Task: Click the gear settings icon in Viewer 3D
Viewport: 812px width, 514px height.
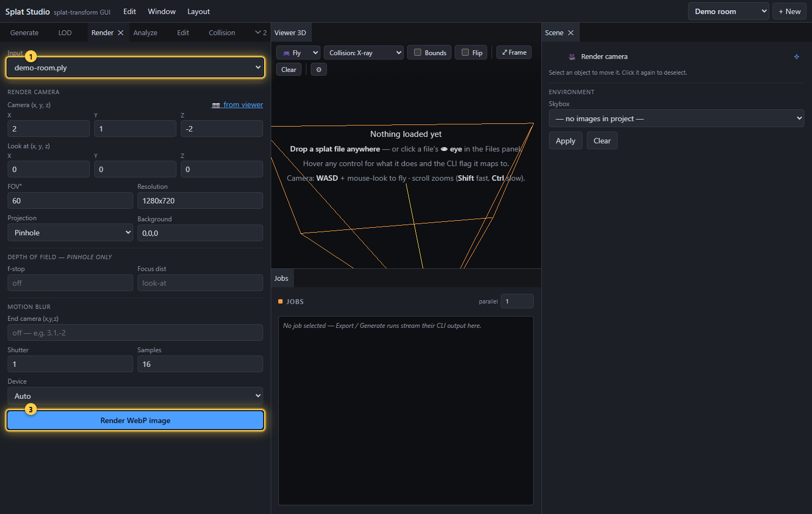Action: coord(319,69)
